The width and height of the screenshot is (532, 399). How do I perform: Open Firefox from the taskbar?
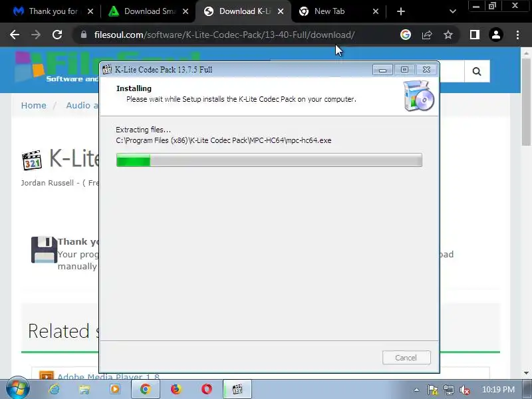point(176,389)
